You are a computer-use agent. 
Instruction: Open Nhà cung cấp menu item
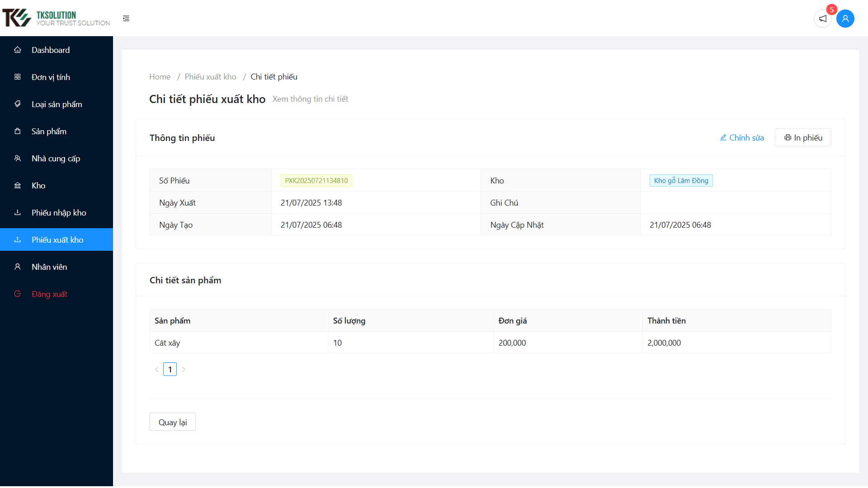pyautogui.click(x=56, y=158)
